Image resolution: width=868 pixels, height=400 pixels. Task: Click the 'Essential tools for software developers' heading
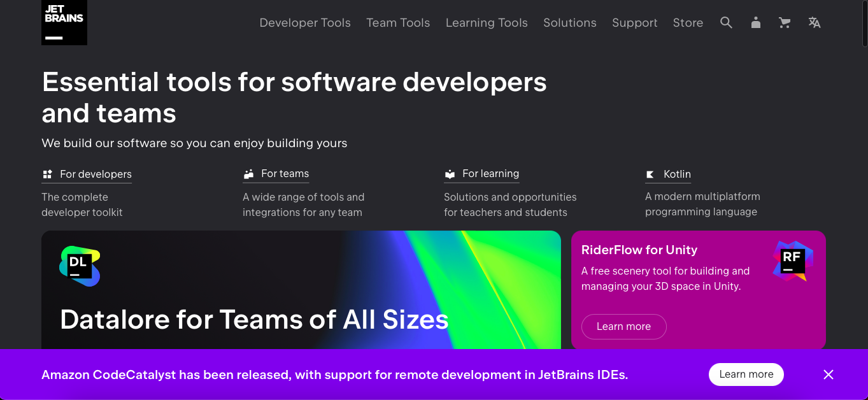click(294, 97)
